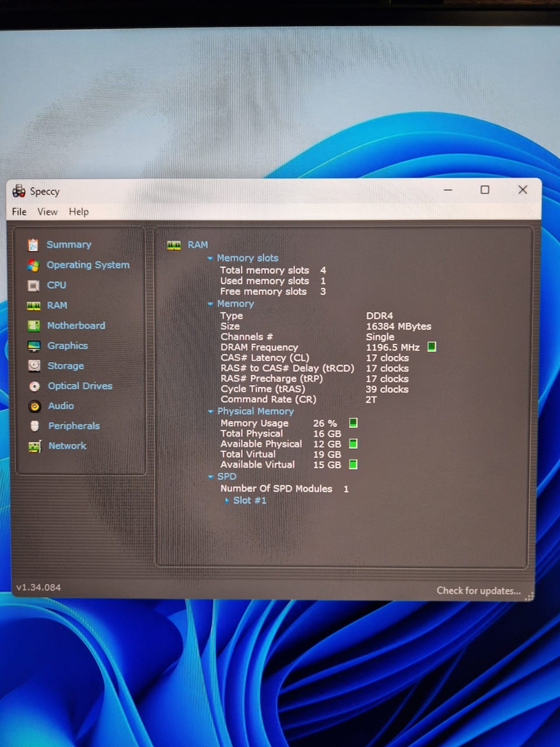Click the Command Rate (CR) label

pyautogui.click(x=268, y=400)
